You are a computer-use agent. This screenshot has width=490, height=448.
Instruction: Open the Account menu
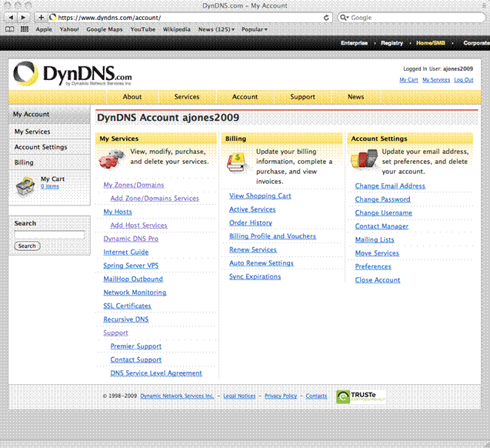(245, 97)
